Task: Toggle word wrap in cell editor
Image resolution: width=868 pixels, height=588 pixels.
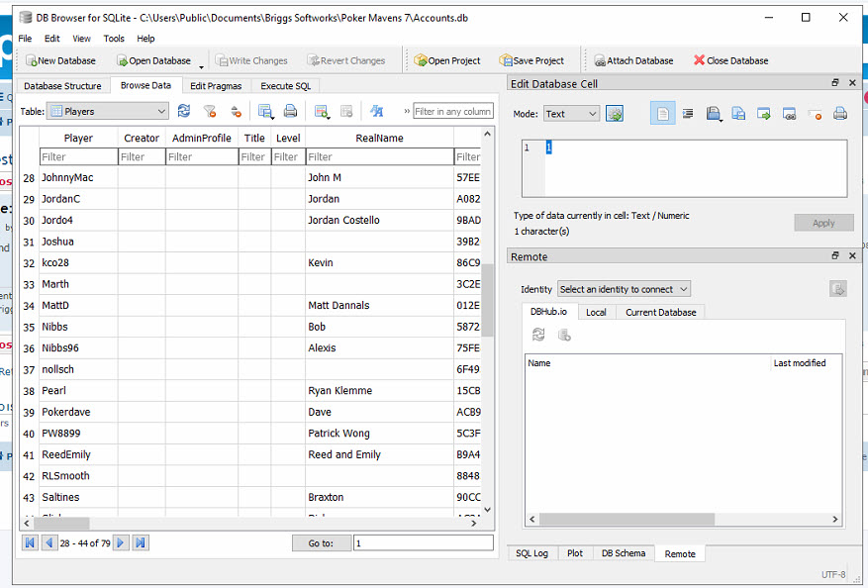Action: pos(688,114)
